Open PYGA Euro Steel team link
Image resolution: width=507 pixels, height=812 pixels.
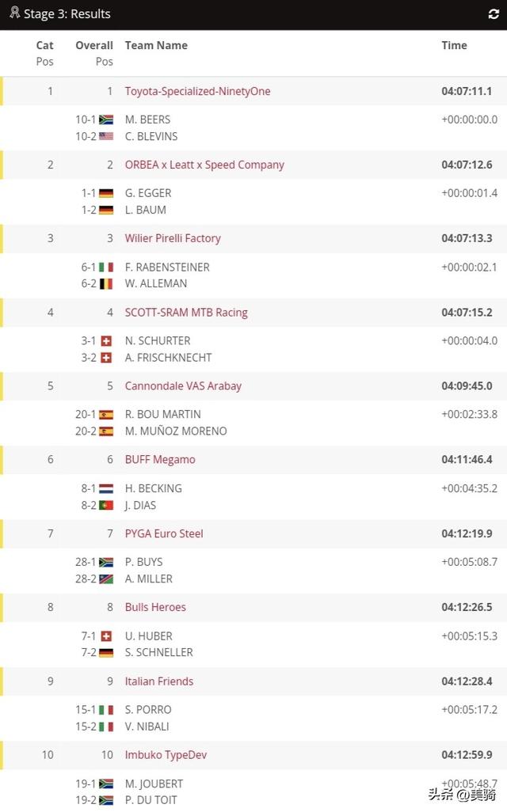[164, 533]
